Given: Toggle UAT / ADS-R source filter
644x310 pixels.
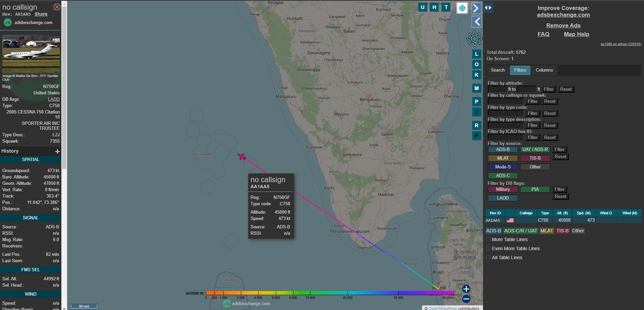Looking at the screenshot, I should (x=535, y=149).
